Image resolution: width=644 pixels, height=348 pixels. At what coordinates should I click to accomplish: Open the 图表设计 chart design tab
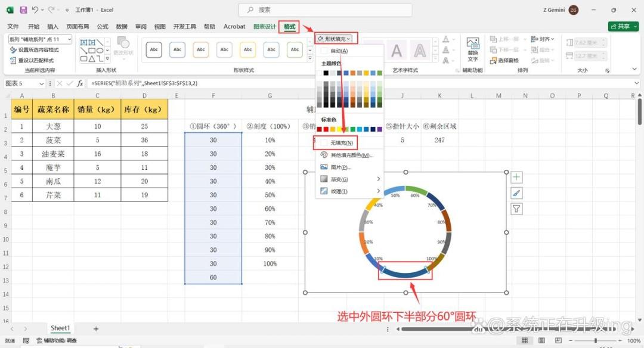click(265, 27)
